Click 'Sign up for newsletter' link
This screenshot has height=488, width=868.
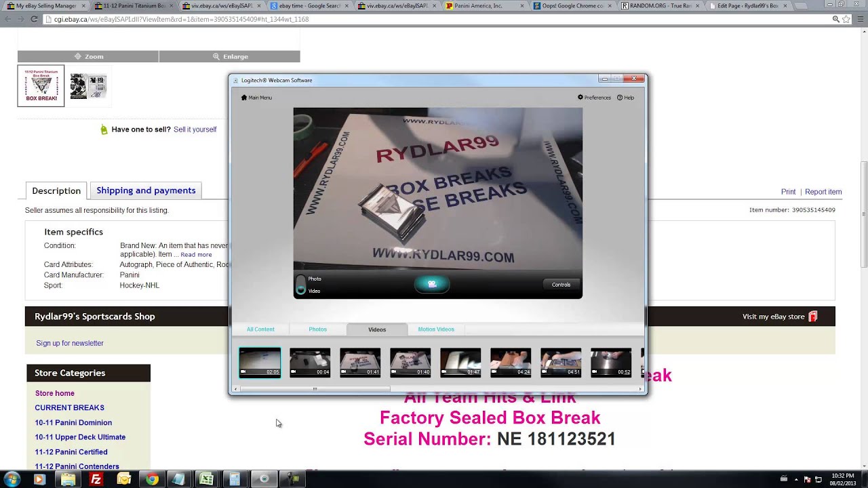coord(70,343)
